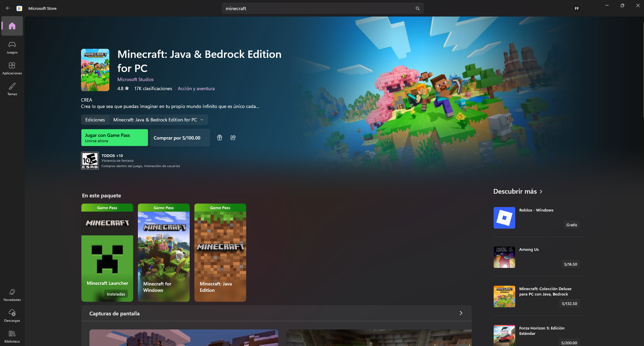Screen dimensions: 644x346
Task: Open Minecraft: Java Edition package card
Action: click(220, 253)
